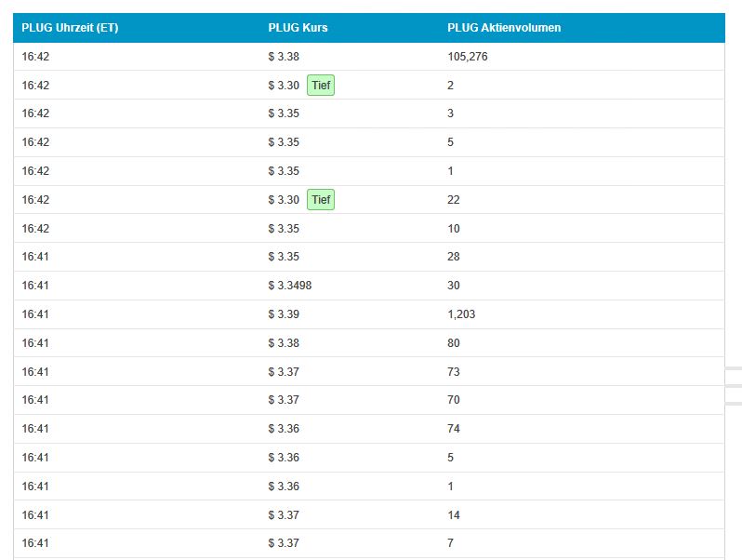Viewport: 742px width, 560px height.
Task: Select the price $ 3.35 in the volume 10 row
Action: coord(284,228)
